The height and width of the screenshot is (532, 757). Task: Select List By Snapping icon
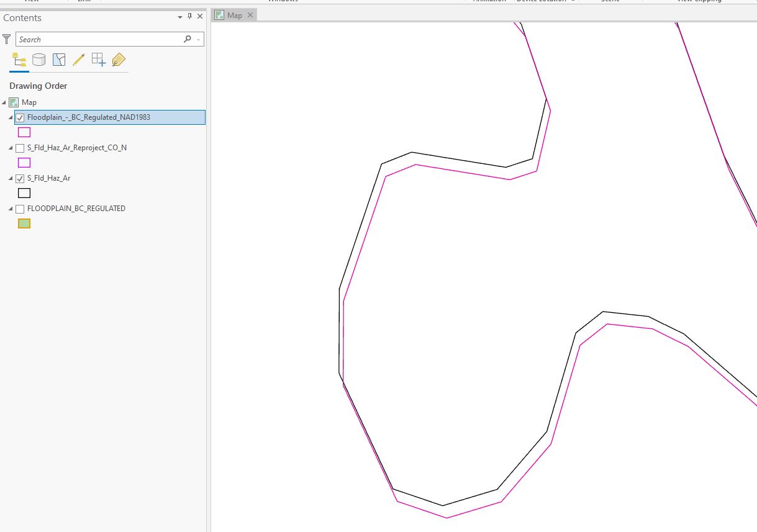(x=98, y=60)
